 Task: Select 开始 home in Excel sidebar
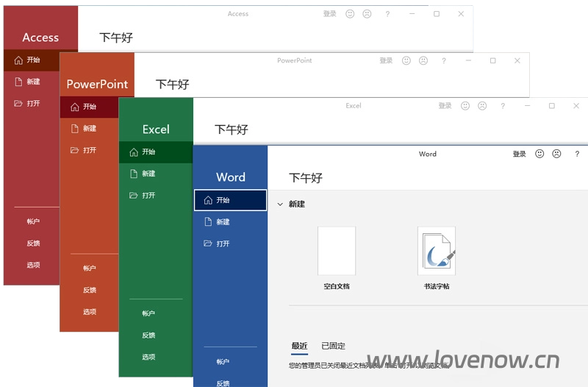click(156, 152)
